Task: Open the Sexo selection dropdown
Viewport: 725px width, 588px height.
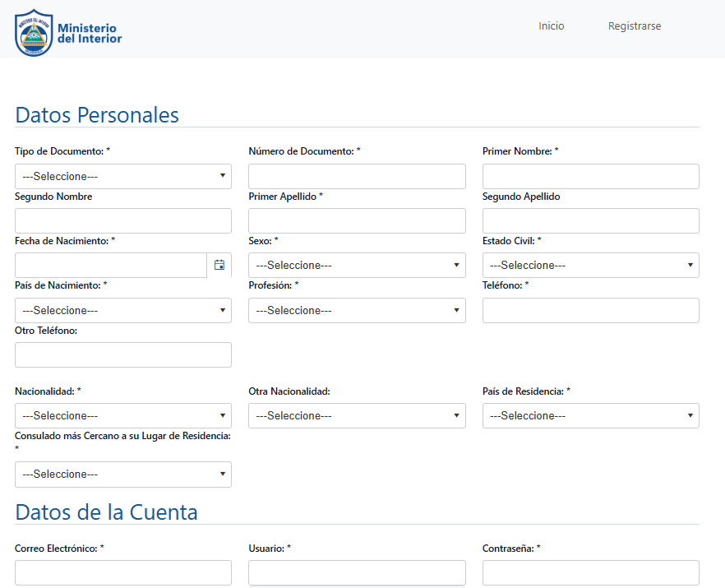Action: pyautogui.click(x=357, y=265)
